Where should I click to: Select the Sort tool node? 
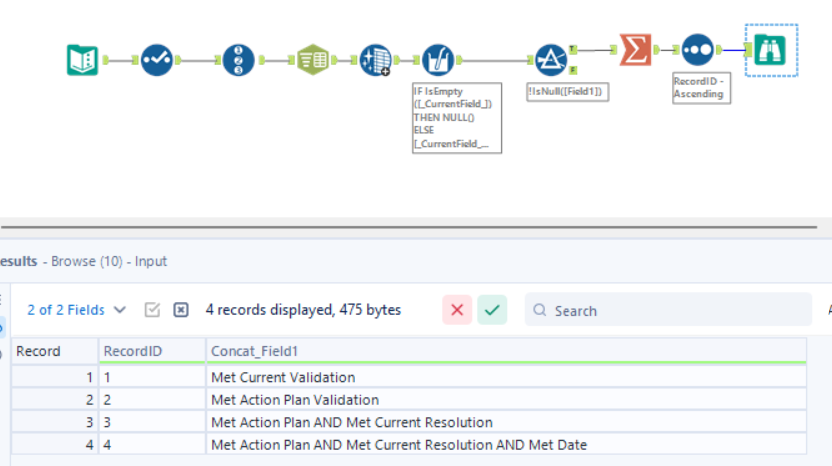[x=697, y=49]
